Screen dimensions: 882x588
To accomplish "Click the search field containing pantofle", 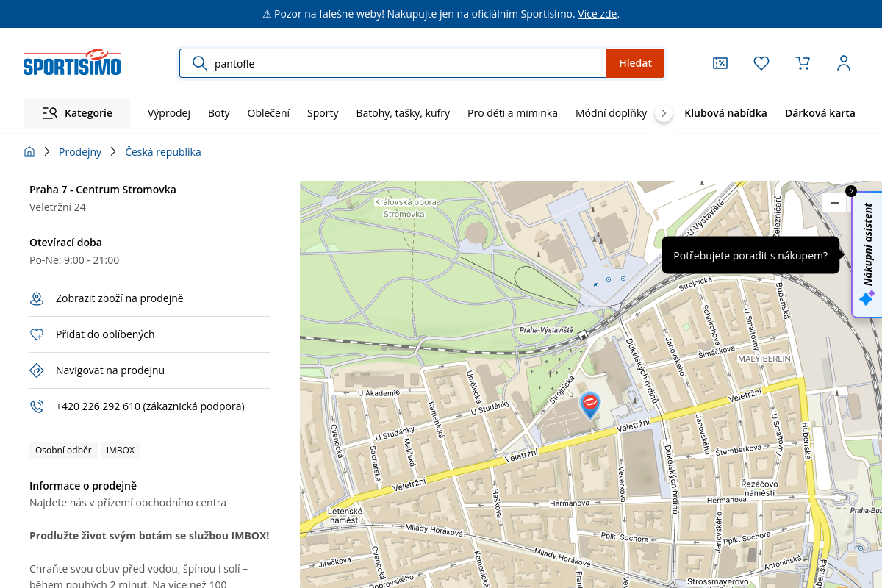I will [x=393, y=63].
